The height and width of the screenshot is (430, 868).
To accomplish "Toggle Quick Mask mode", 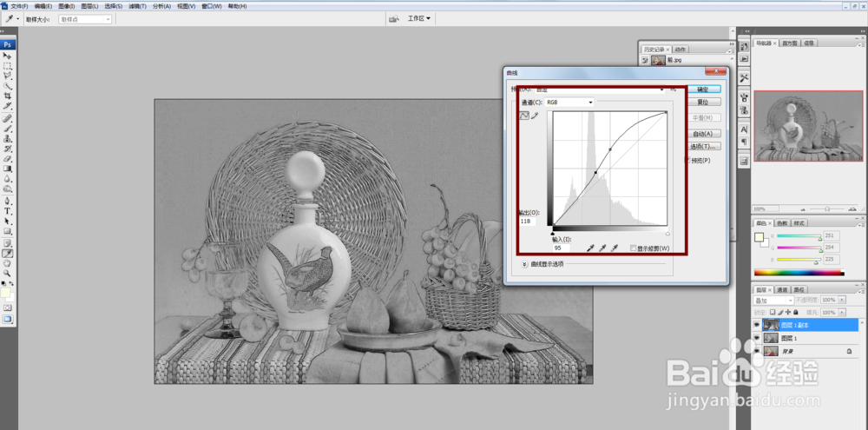I will tap(7, 307).
